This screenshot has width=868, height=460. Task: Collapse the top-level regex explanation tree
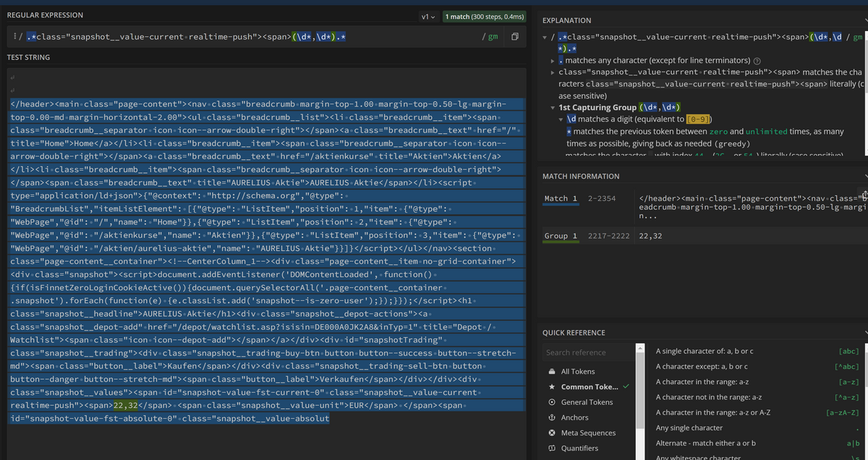(x=545, y=38)
